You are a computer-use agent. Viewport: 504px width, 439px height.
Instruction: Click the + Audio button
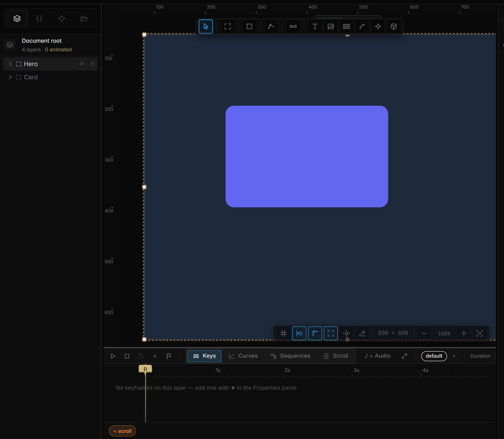point(378,356)
